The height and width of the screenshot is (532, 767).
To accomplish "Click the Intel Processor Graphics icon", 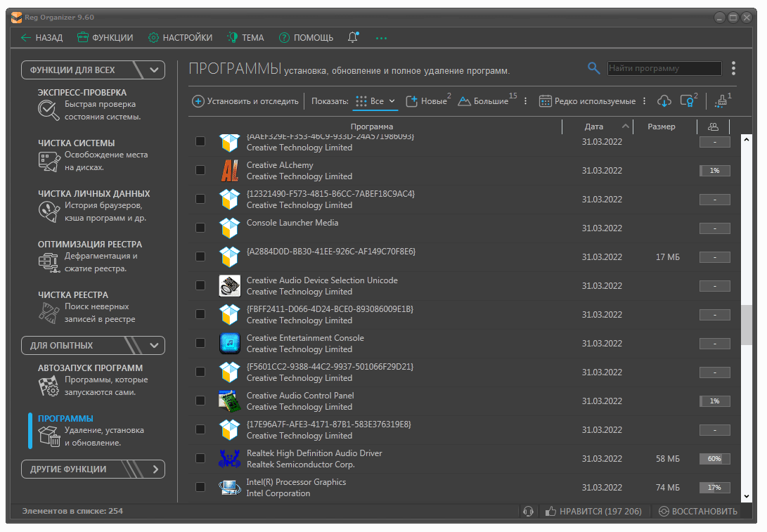I will click(x=229, y=488).
